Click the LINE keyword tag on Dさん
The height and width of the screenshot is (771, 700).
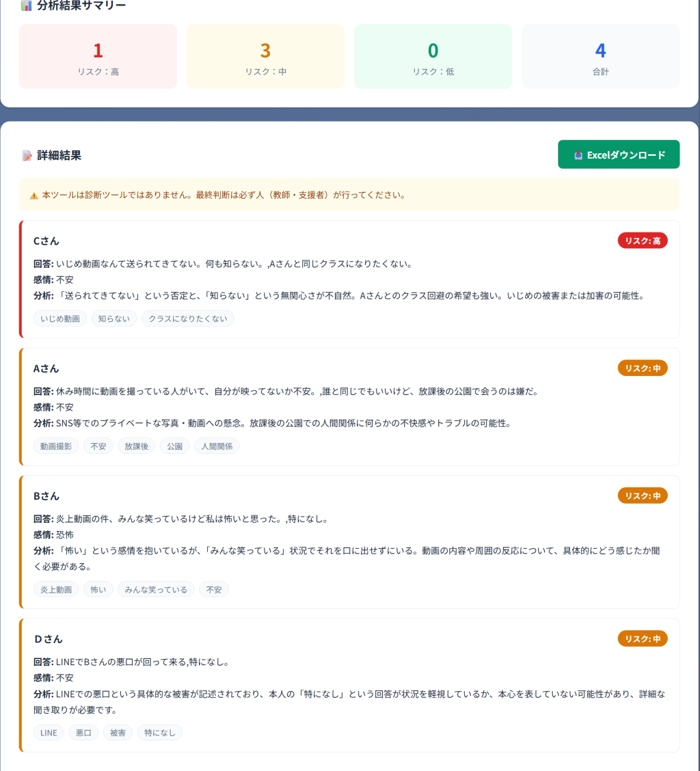pyautogui.click(x=49, y=733)
